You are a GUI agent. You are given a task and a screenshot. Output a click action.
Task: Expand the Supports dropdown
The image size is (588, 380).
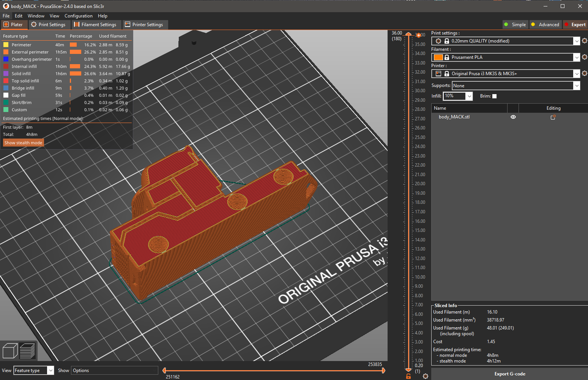[x=577, y=86]
